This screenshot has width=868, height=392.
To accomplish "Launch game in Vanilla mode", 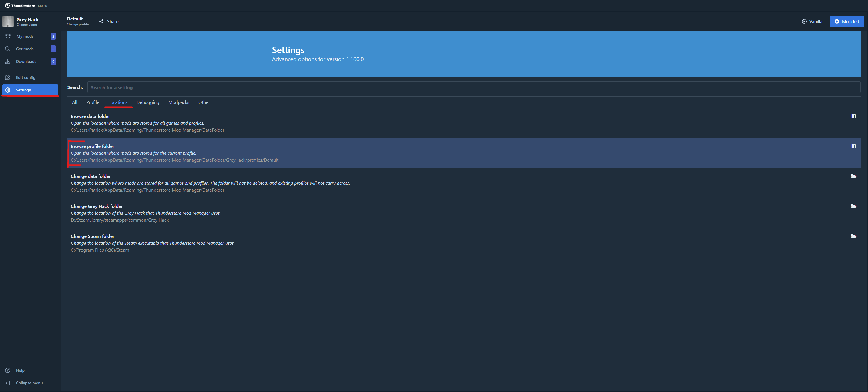I will pos(812,21).
